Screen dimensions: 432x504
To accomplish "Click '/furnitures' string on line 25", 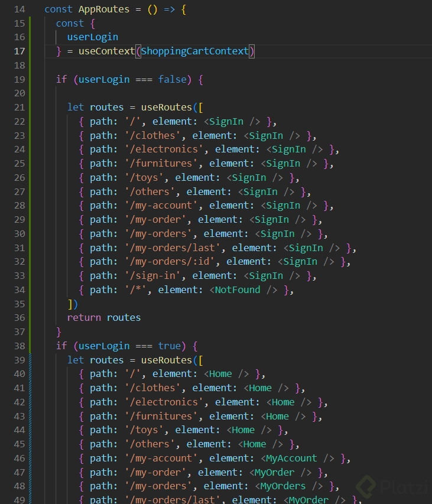I will pyautogui.click(x=161, y=164).
